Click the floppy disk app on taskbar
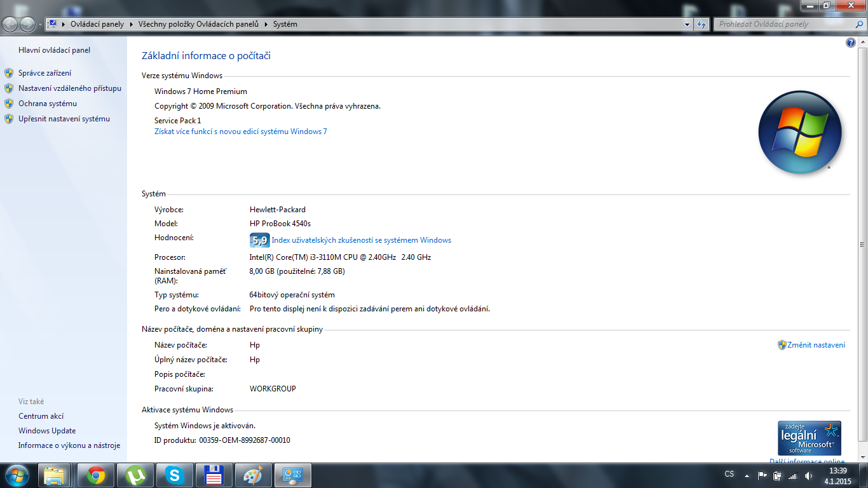Image resolution: width=868 pixels, height=488 pixels. pyautogui.click(x=214, y=475)
